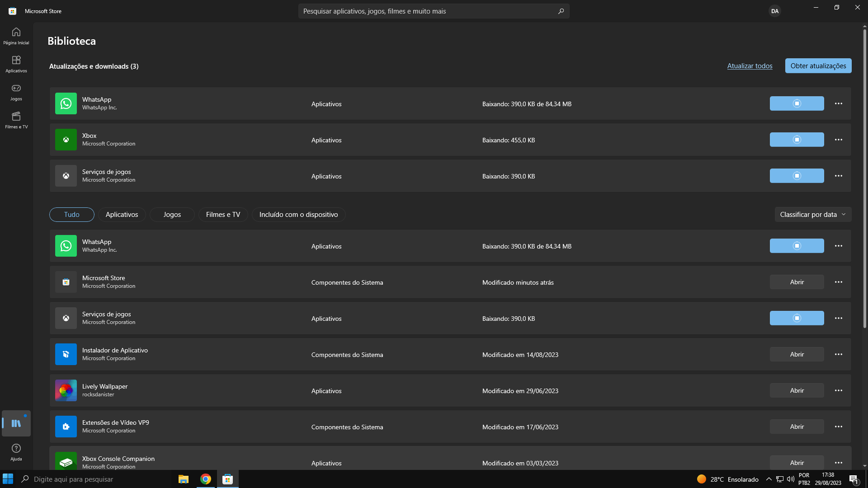Image resolution: width=868 pixels, height=488 pixels.
Task: Stop the Xbox download
Action: coord(797,140)
